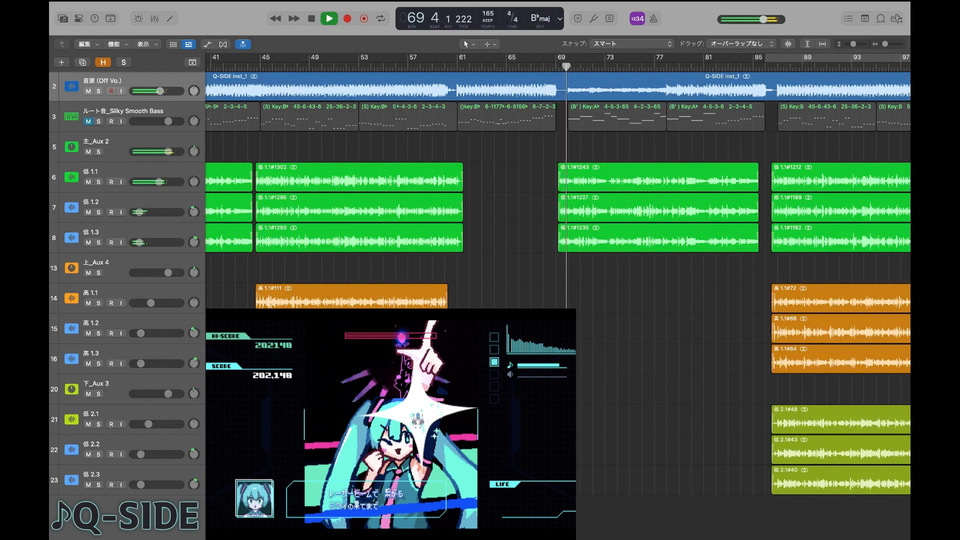960x540 pixels.
Task: Click the Fast Forward transport button
Action: pyautogui.click(x=294, y=18)
